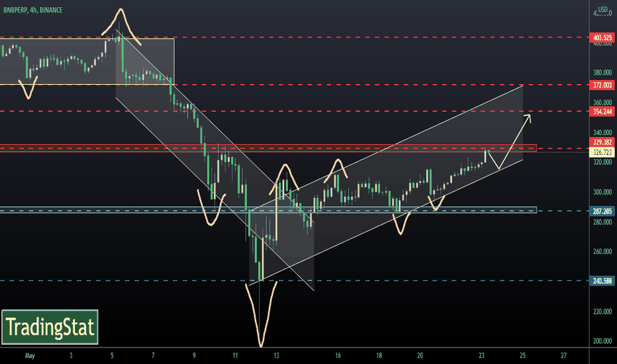Click date 20 on the time axis
617x364 pixels.
click(x=420, y=356)
